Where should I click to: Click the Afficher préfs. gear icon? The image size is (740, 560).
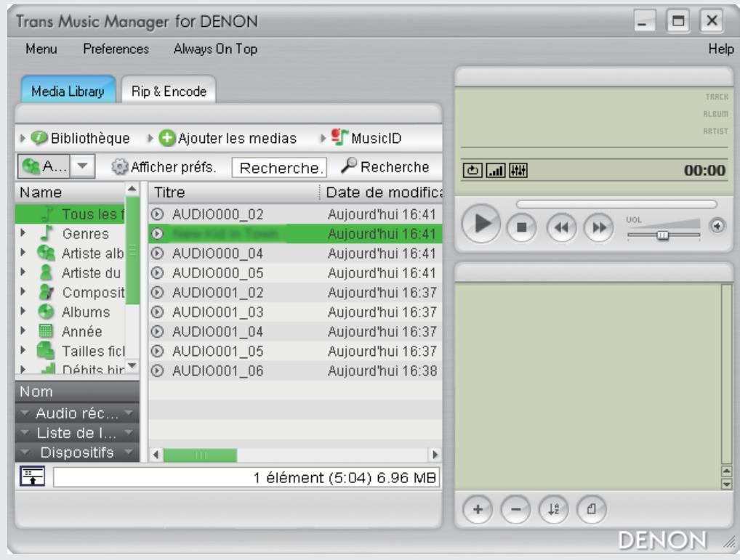click(x=119, y=166)
